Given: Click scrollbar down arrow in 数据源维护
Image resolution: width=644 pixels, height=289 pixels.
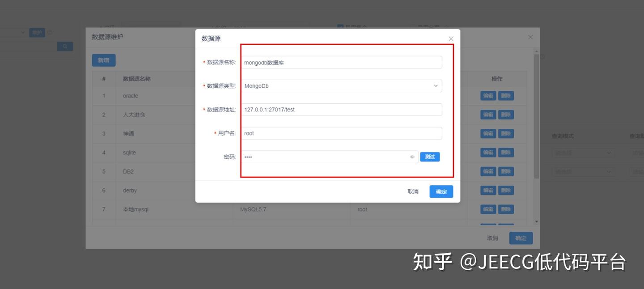Looking at the screenshot, I should click(x=537, y=221).
